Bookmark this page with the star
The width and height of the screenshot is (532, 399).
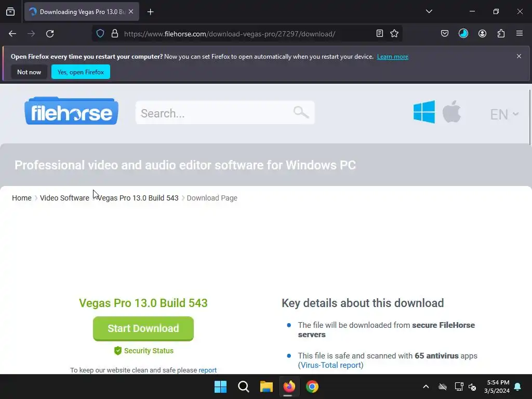(x=394, y=34)
